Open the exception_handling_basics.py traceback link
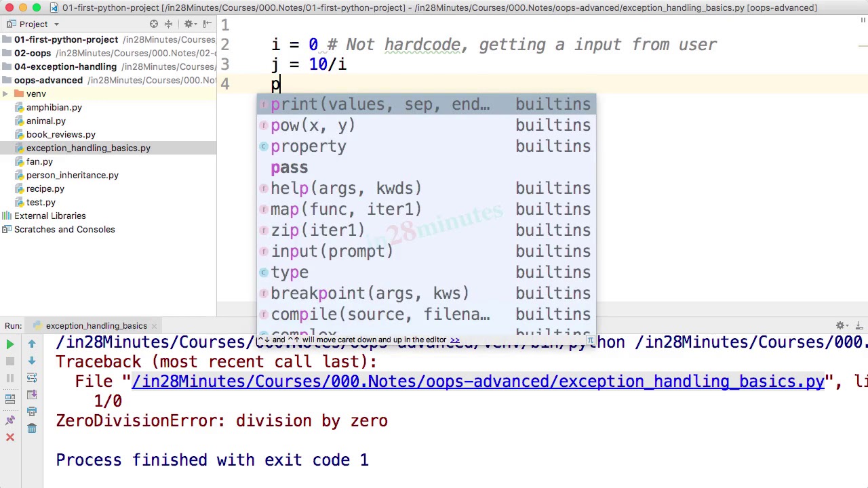 [478, 382]
